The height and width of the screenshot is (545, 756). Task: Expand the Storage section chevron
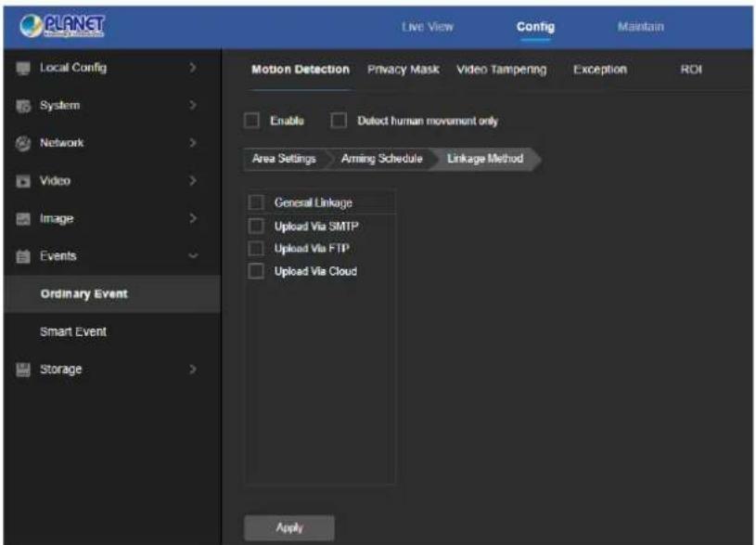(x=193, y=370)
